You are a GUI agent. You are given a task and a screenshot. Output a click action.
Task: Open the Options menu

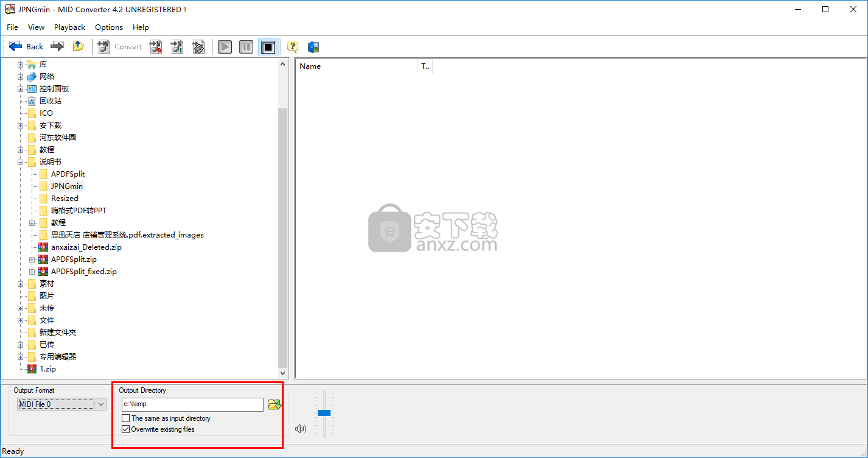(109, 27)
